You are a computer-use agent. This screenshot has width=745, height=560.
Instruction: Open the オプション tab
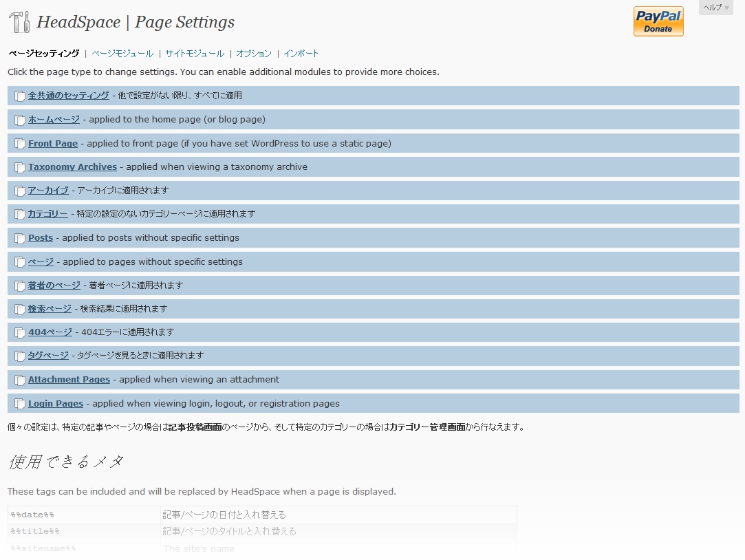(x=254, y=53)
